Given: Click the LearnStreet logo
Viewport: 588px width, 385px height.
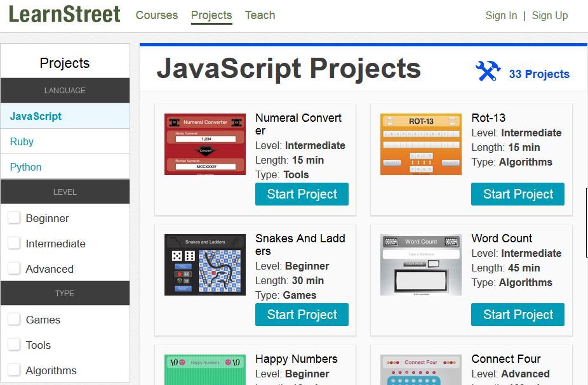Looking at the screenshot, I should (65, 14).
